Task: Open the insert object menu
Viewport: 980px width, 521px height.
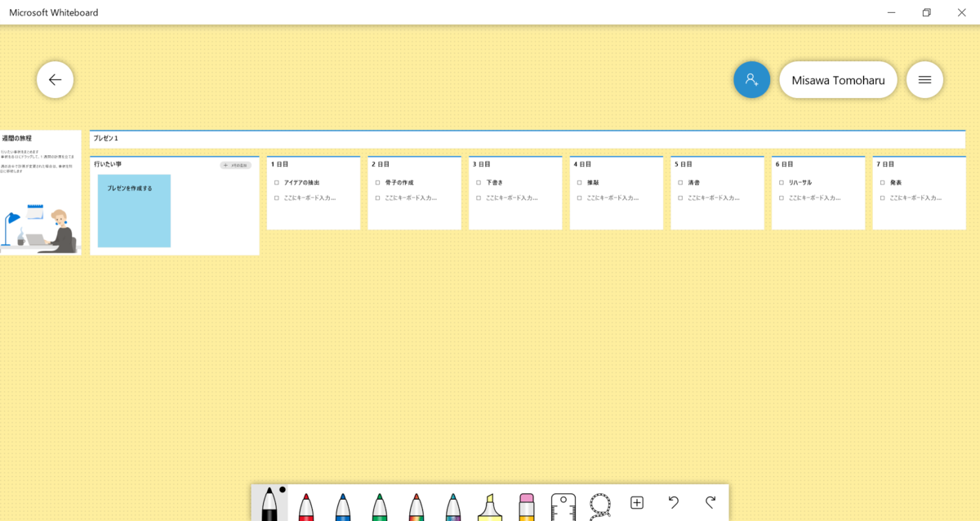Action: (x=636, y=502)
